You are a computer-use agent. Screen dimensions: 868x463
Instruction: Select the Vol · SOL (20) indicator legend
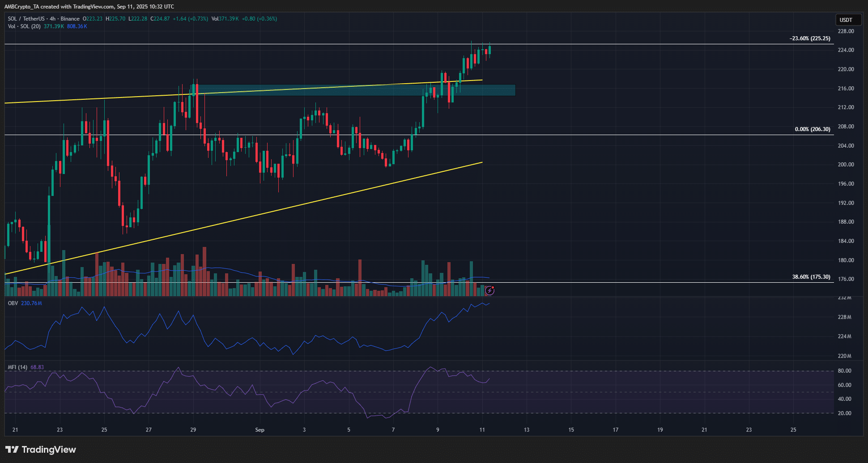point(24,26)
